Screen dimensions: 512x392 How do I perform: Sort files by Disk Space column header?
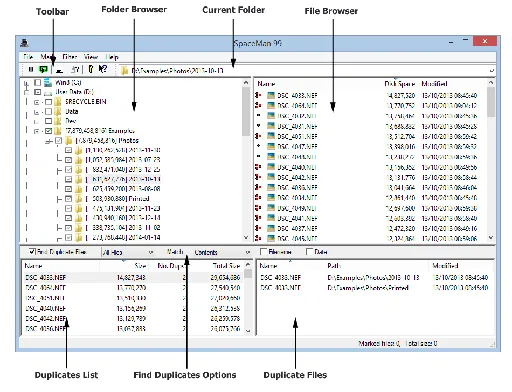tap(400, 84)
